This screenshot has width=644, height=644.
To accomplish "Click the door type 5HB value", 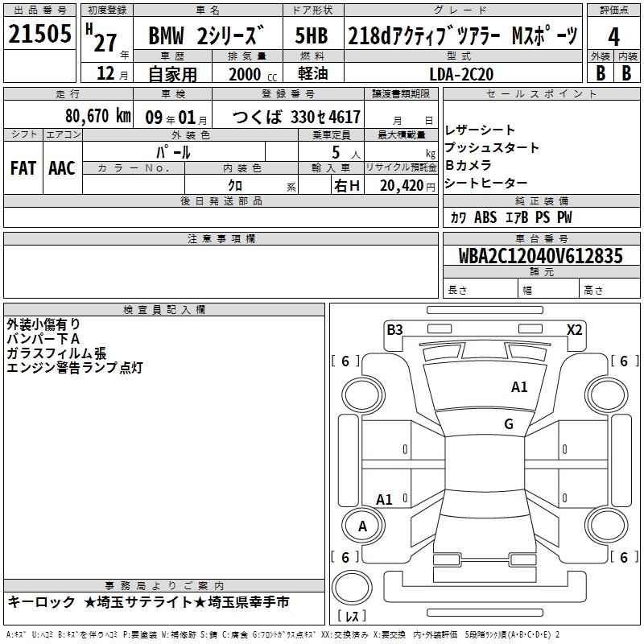I will (312, 35).
